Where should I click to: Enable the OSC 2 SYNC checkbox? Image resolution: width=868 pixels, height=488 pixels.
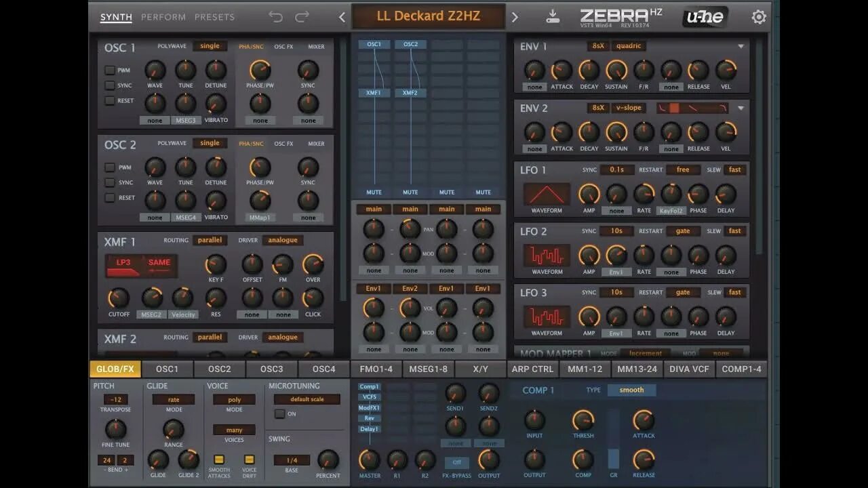(x=109, y=182)
